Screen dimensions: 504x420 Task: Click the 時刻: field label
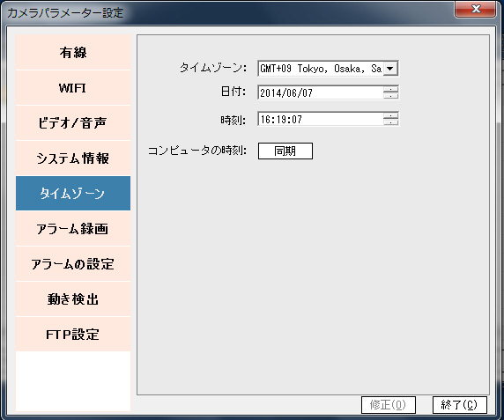(x=233, y=120)
